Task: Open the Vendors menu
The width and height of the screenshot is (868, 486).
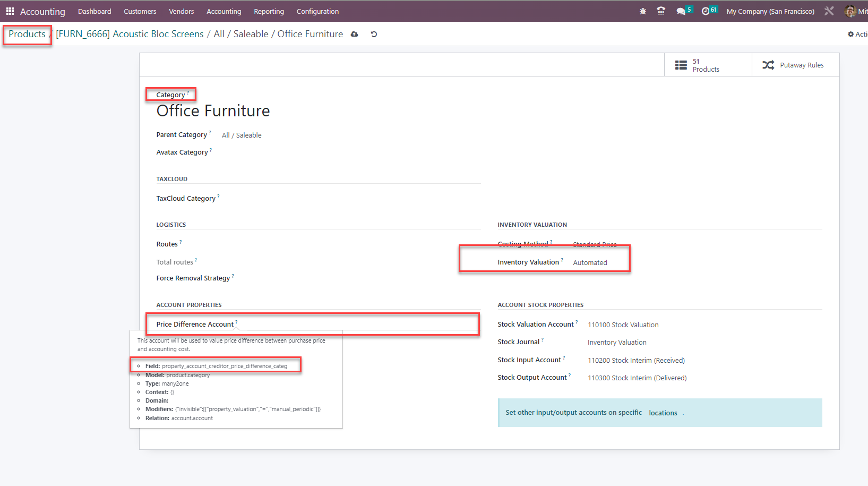Action: [x=182, y=11]
